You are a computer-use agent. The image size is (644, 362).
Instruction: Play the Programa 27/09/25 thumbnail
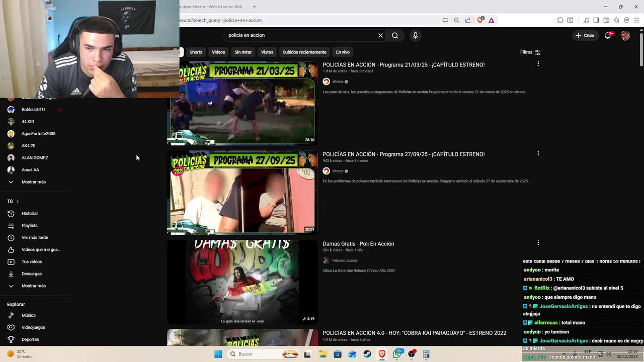tap(243, 193)
